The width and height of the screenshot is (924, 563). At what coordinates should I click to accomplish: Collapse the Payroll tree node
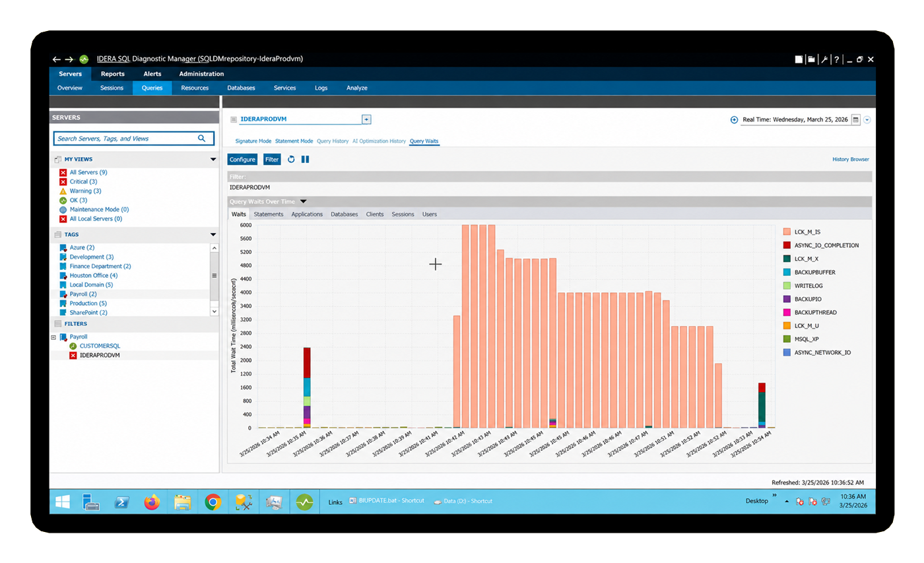(53, 337)
